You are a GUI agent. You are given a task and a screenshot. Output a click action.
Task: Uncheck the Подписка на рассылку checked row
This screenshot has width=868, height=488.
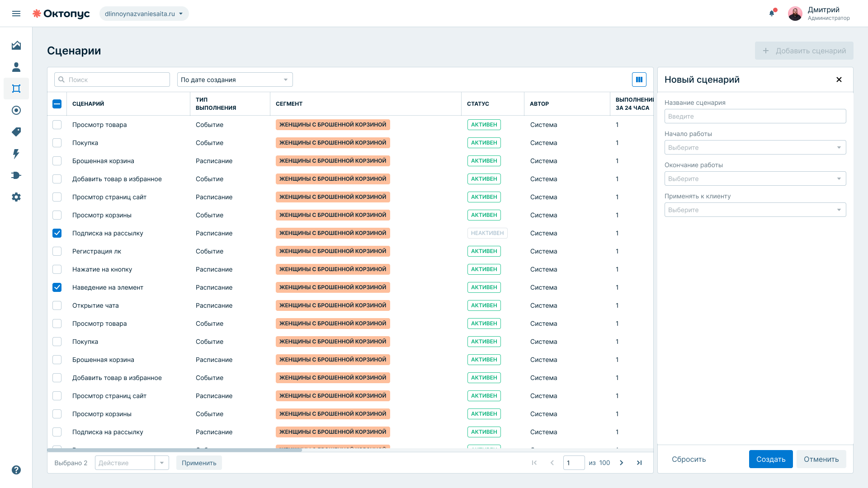(x=57, y=233)
